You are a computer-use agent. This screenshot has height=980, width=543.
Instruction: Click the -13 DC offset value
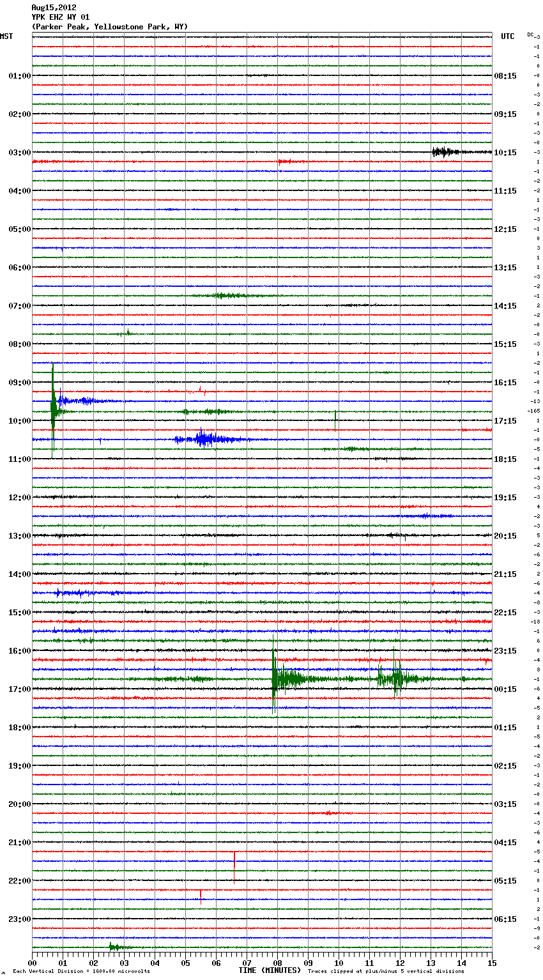(x=535, y=401)
